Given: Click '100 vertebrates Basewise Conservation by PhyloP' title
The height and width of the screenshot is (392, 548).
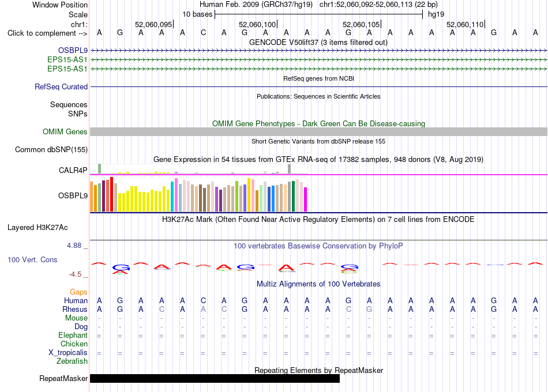Looking at the screenshot, I should 318,246.
